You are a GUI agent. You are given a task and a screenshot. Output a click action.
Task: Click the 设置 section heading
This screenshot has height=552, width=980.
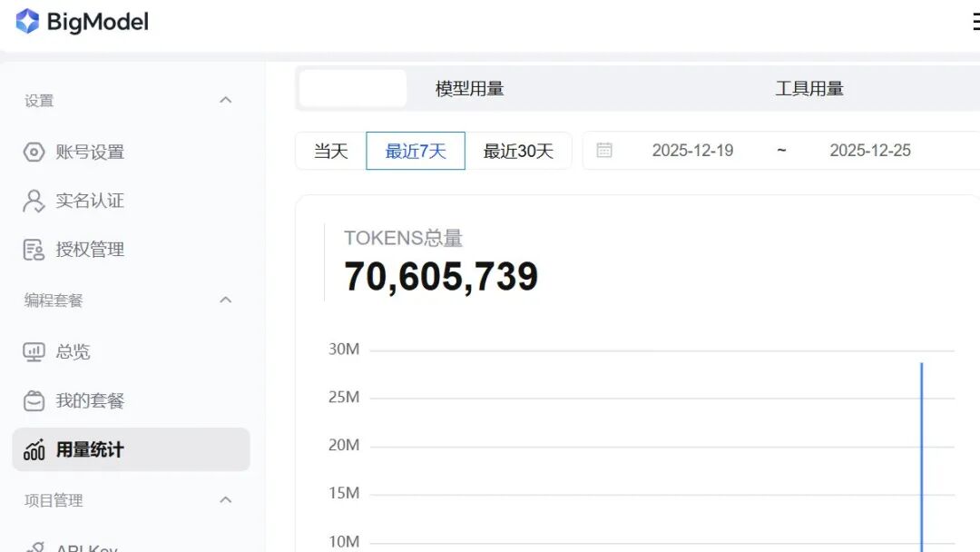click(x=39, y=101)
